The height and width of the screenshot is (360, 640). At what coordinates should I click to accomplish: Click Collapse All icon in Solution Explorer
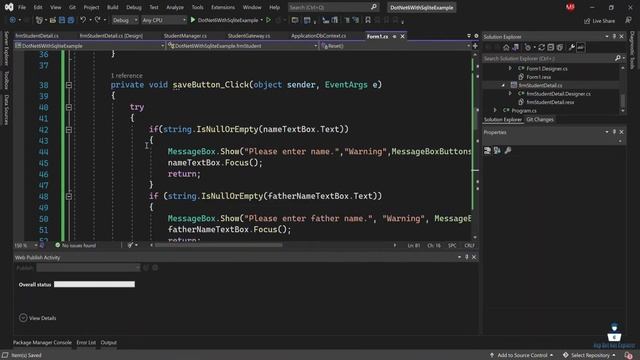(x=551, y=48)
